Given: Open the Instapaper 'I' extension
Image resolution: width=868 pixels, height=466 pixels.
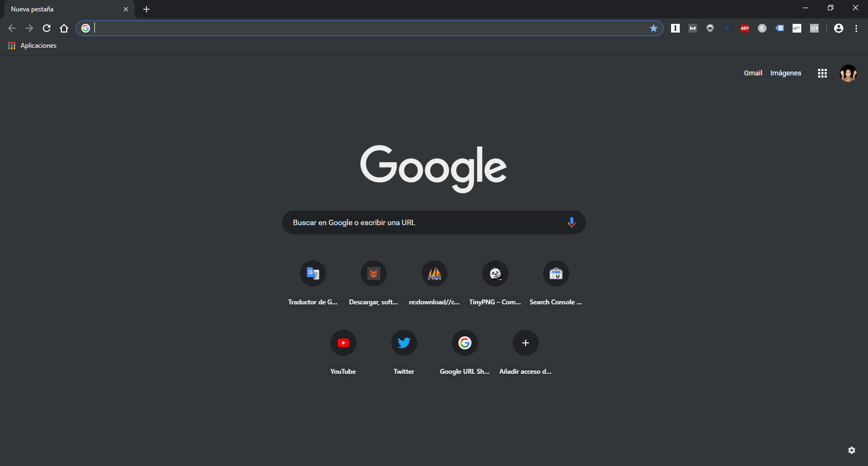Looking at the screenshot, I should click(x=675, y=28).
